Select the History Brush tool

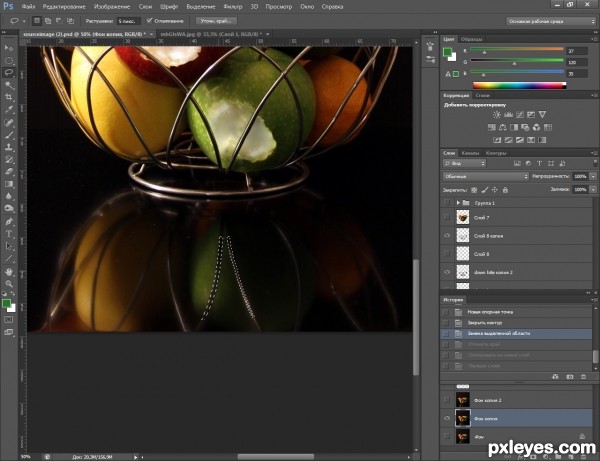8,159
